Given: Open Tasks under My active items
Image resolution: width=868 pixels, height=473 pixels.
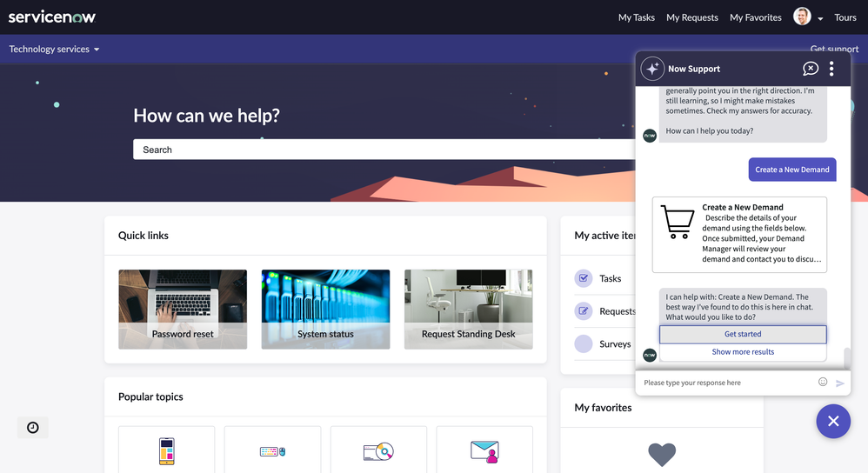Looking at the screenshot, I should point(610,279).
